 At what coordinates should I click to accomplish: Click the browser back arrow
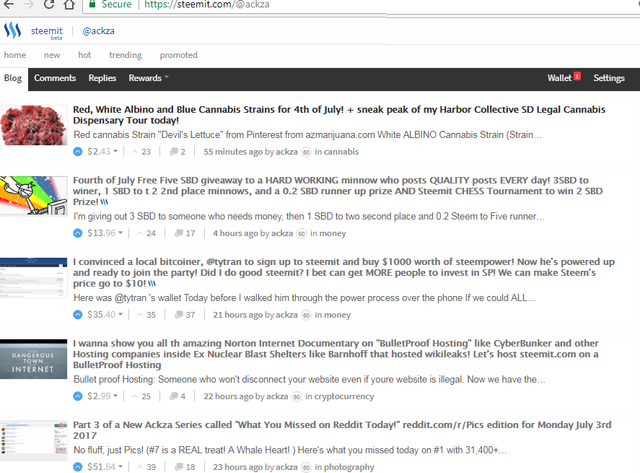[x=8, y=4]
